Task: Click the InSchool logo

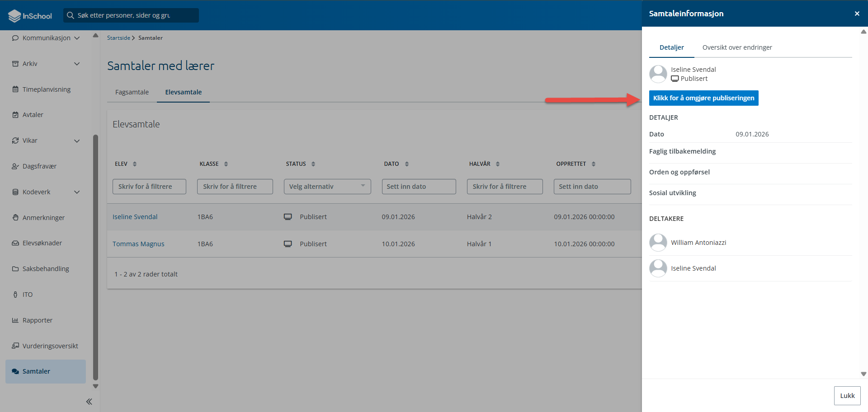Action: pos(30,16)
